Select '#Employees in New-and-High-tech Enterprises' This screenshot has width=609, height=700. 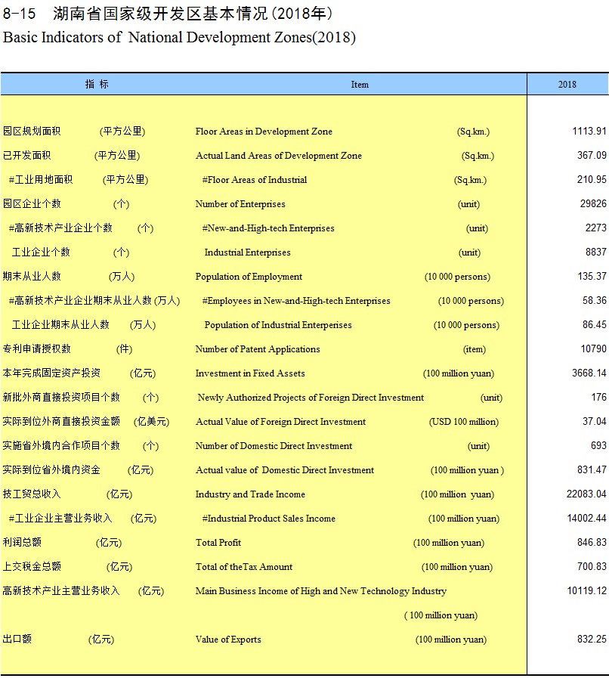click(295, 301)
